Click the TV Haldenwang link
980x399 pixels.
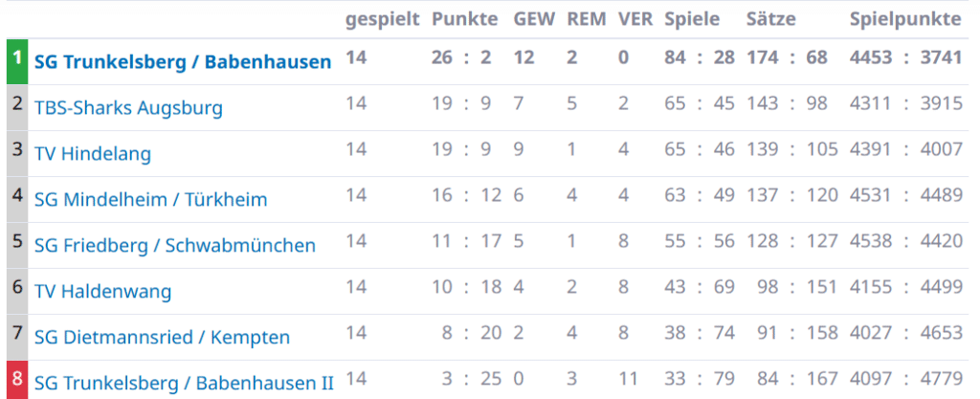(x=103, y=291)
